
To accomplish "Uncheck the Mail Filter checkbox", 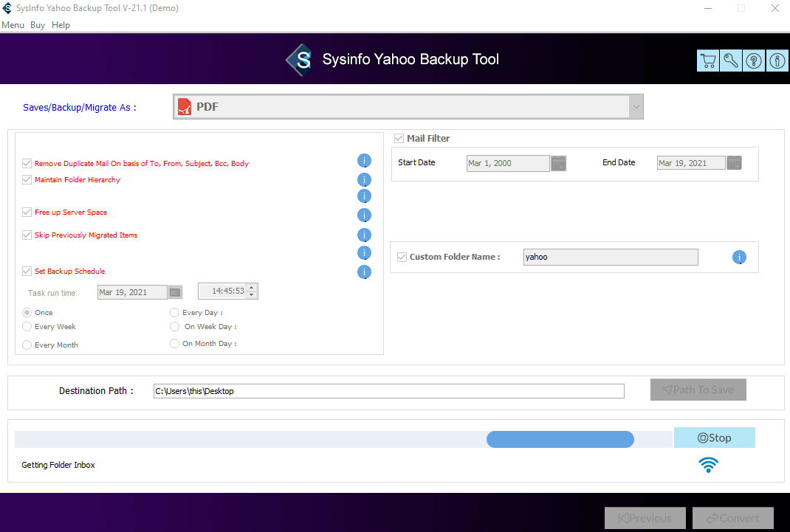I will [399, 139].
